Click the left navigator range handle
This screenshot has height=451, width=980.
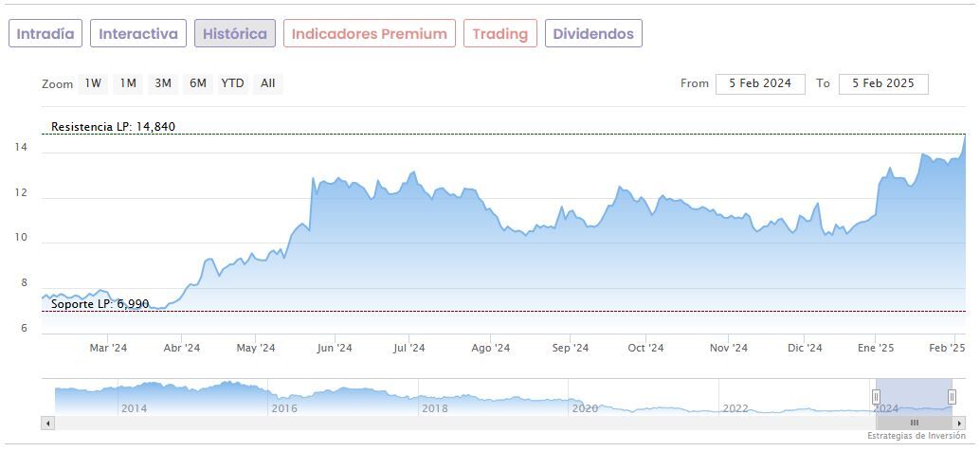tap(876, 396)
